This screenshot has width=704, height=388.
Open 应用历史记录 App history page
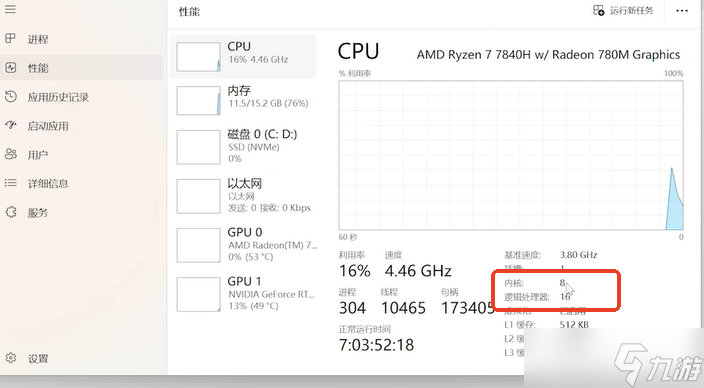(82, 97)
